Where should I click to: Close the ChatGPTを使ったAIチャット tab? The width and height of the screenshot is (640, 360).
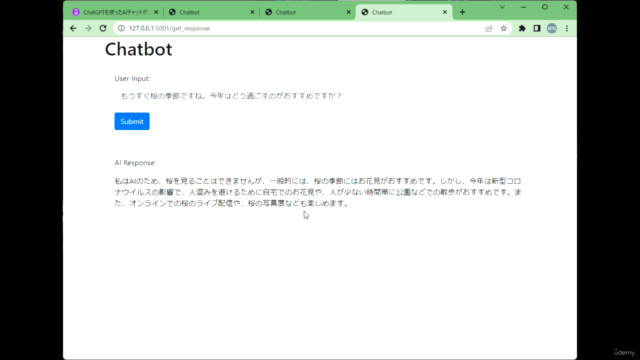click(156, 12)
